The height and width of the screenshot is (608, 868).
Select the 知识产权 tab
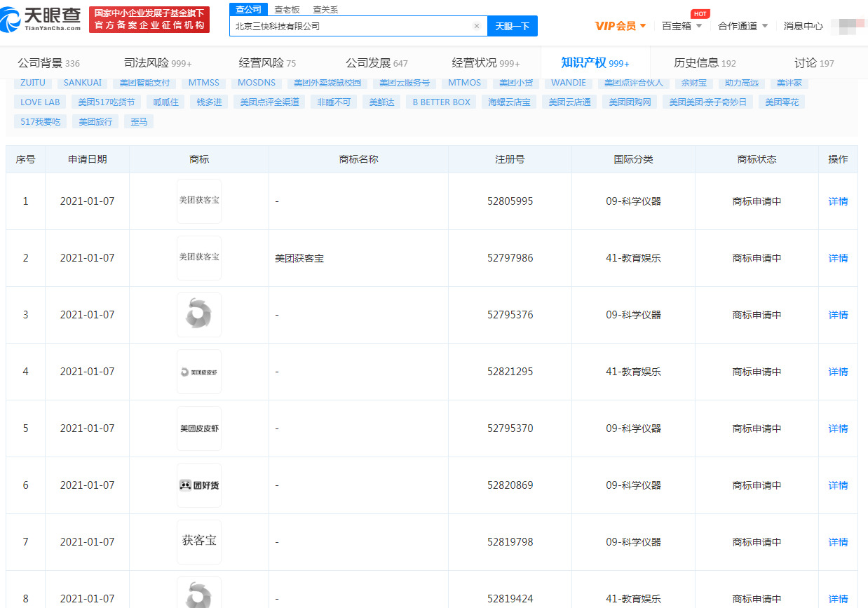coord(595,63)
